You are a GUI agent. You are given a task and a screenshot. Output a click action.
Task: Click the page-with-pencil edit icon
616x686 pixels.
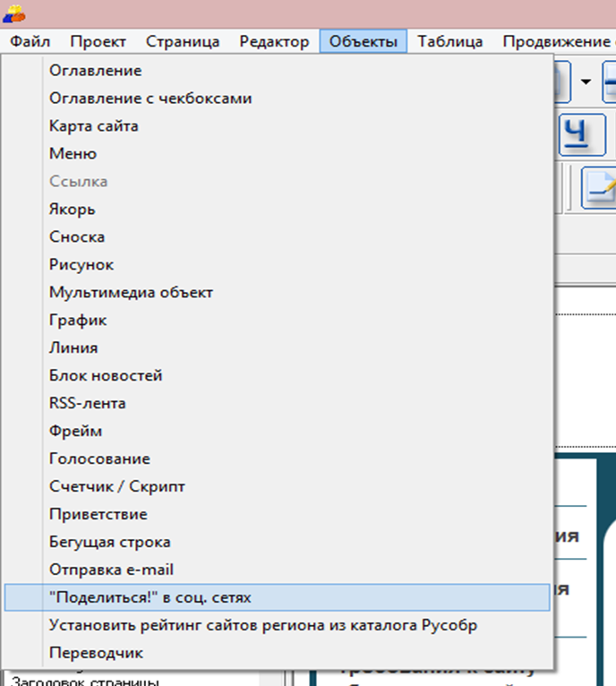coord(599,187)
